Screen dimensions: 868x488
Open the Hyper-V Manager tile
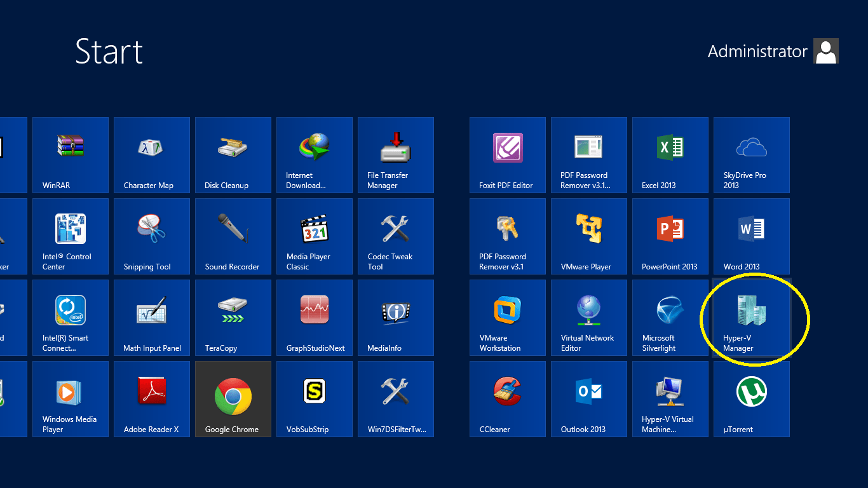751,318
